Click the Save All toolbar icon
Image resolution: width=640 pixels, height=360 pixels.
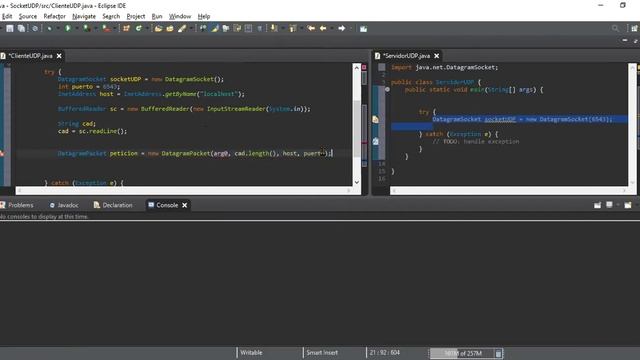tap(21, 29)
